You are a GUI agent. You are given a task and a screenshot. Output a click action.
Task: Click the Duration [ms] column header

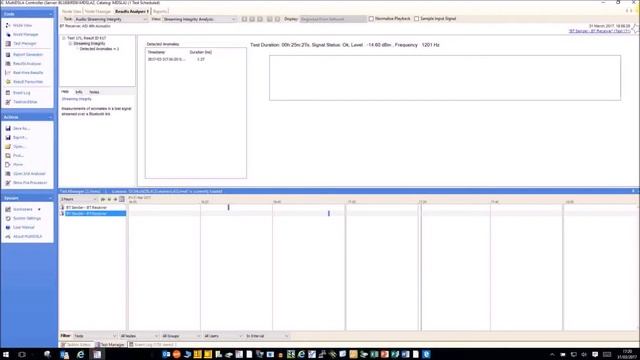pyautogui.click(x=200, y=52)
